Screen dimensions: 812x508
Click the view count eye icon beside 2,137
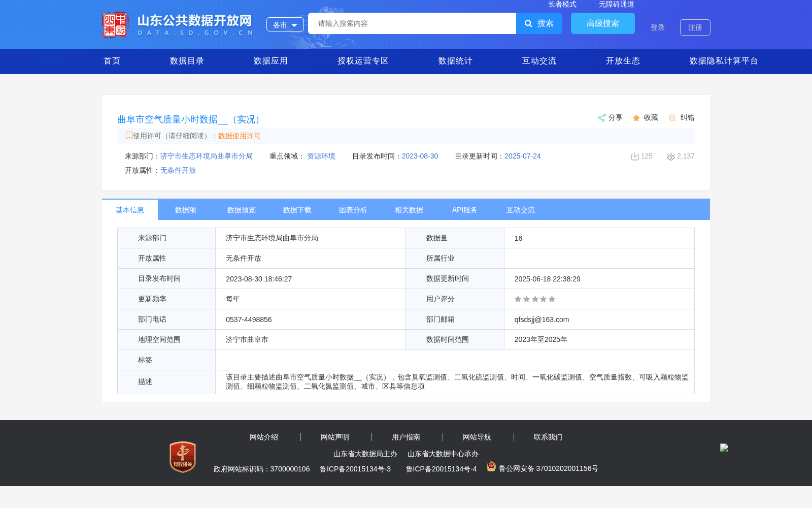[671, 156]
